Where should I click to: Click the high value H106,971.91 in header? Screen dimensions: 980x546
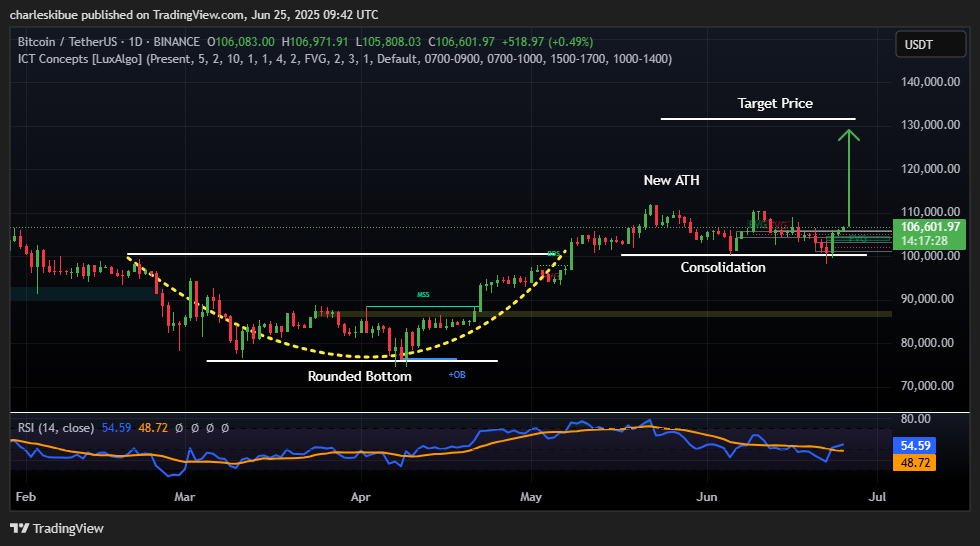[315, 42]
